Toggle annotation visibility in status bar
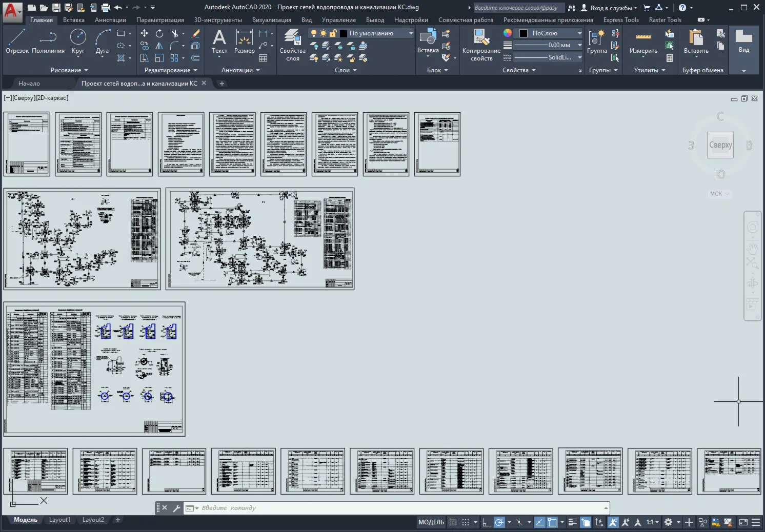765x532 pixels. (613, 522)
